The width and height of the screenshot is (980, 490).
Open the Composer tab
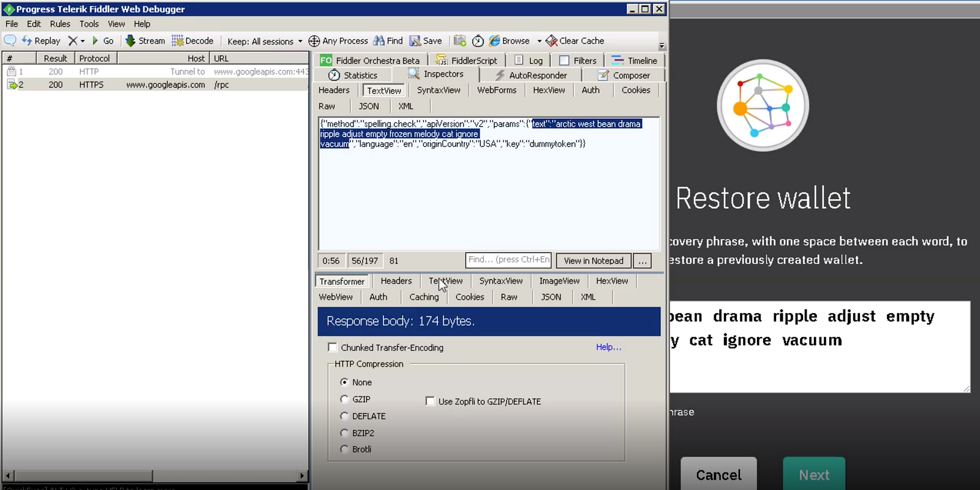click(x=624, y=75)
